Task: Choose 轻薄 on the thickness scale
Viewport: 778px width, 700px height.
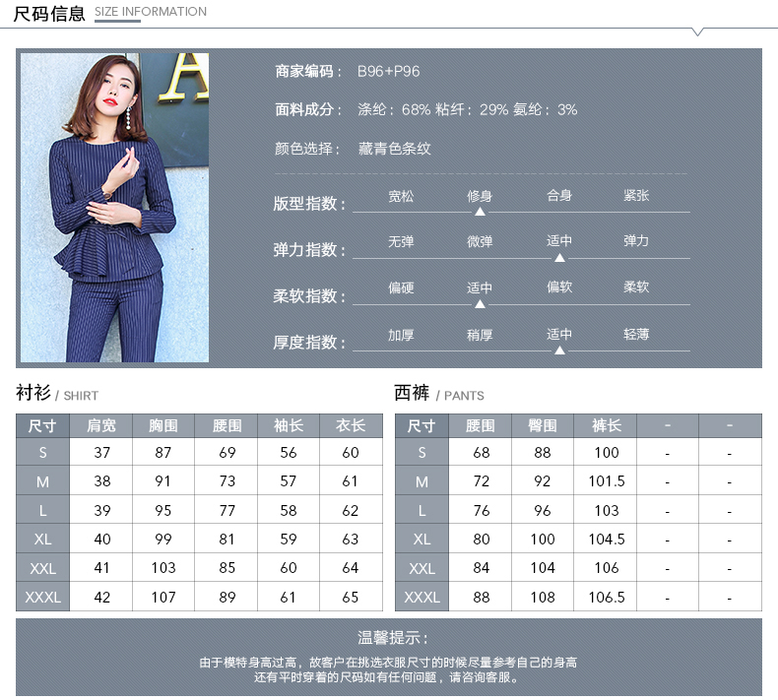Action: [x=636, y=335]
